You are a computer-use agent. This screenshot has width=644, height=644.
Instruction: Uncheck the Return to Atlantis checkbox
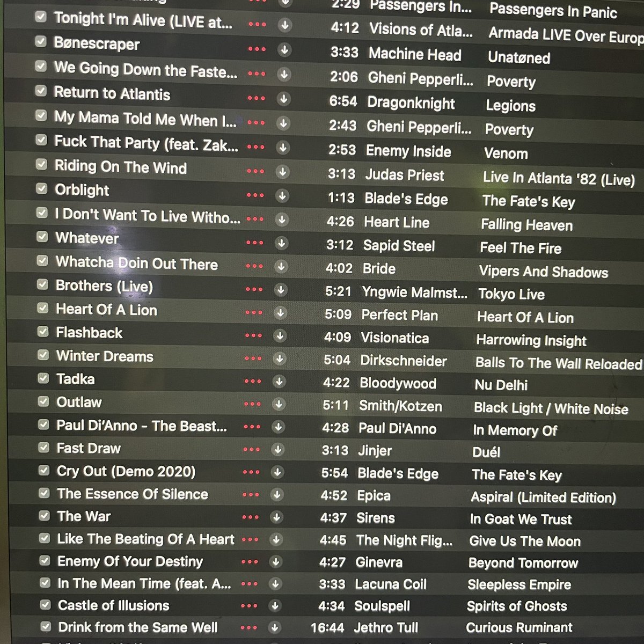click(x=41, y=90)
